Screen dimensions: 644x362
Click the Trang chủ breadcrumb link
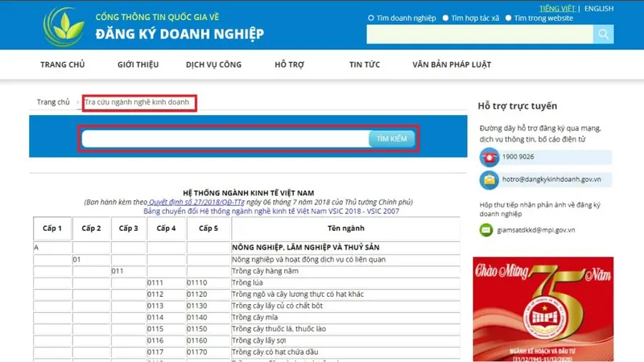point(53,102)
